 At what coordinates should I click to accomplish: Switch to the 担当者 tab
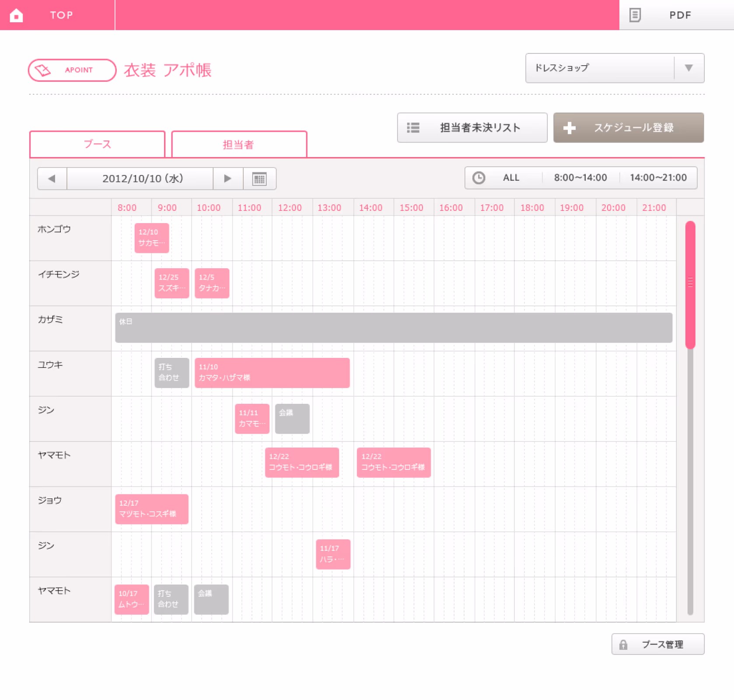click(239, 144)
